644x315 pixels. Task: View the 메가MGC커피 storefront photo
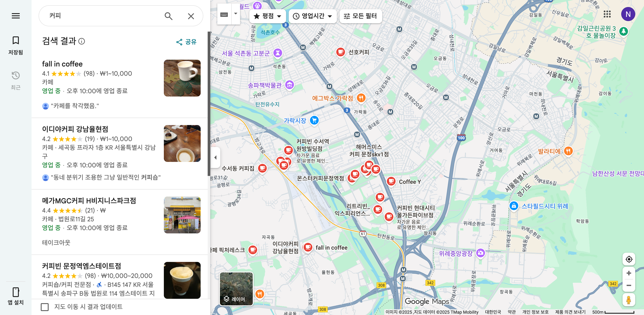(182, 215)
